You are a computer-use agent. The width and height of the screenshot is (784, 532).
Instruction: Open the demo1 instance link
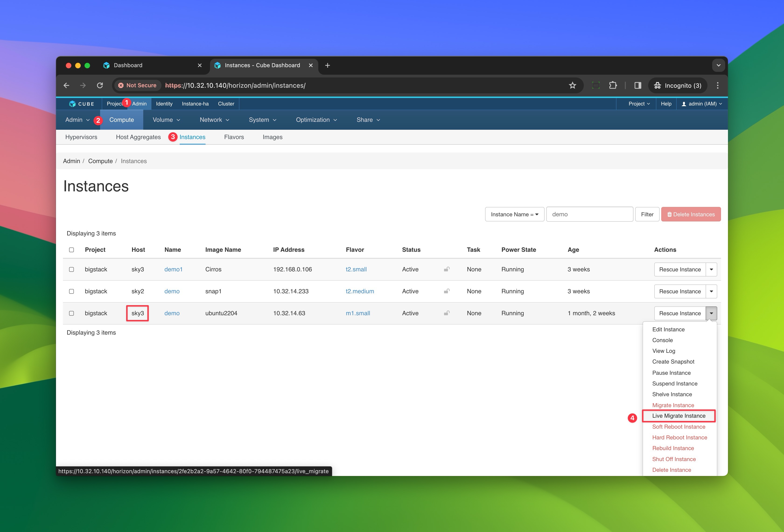pos(173,269)
